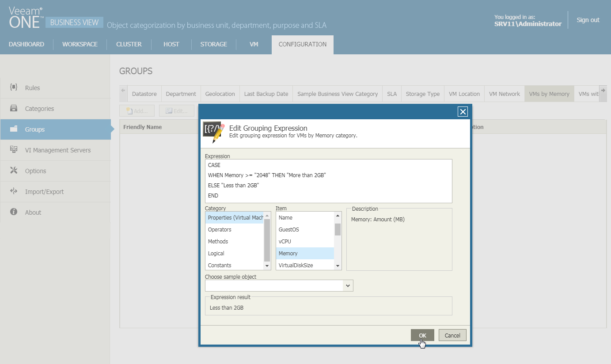The width and height of the screenshot is (611, 364).
Task: Open Categories in the sidebar
Action: (x=55, y=109)
